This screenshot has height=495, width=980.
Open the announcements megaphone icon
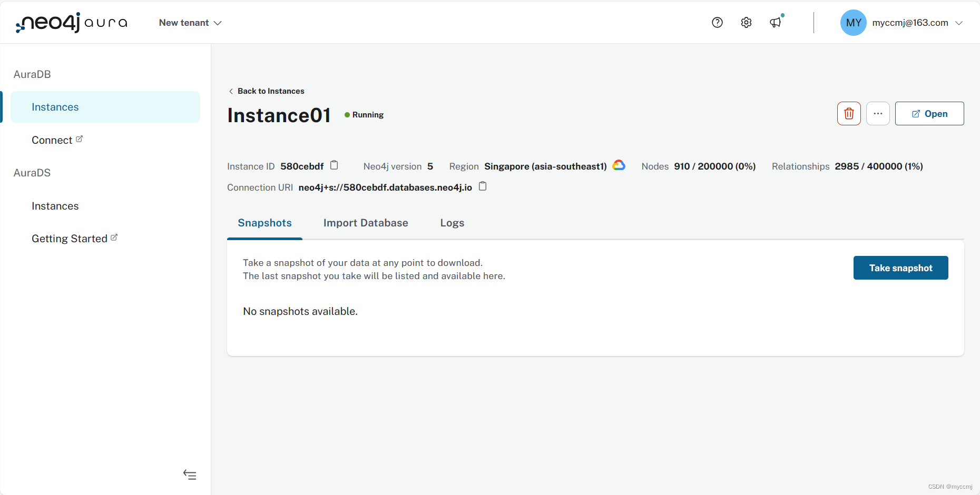[776, 23]
